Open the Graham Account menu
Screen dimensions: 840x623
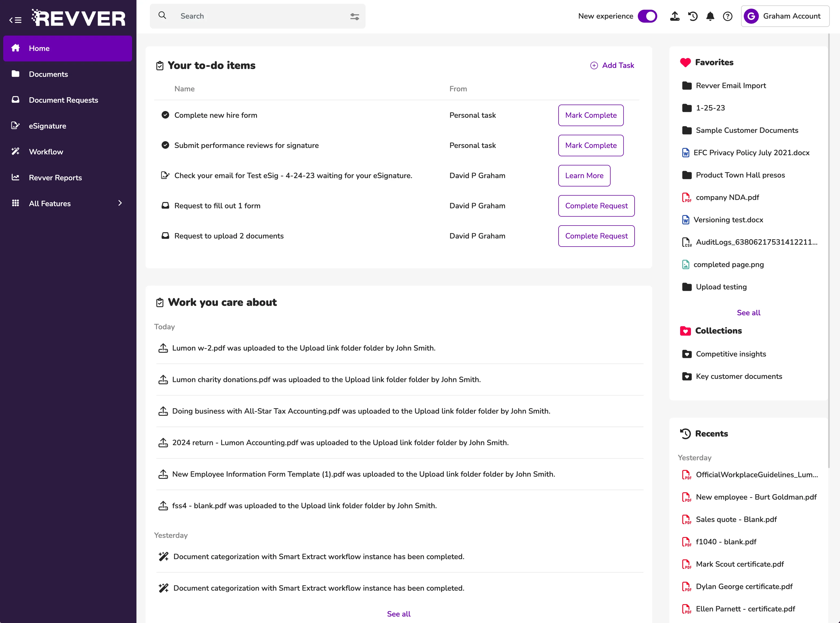point(784,16)
